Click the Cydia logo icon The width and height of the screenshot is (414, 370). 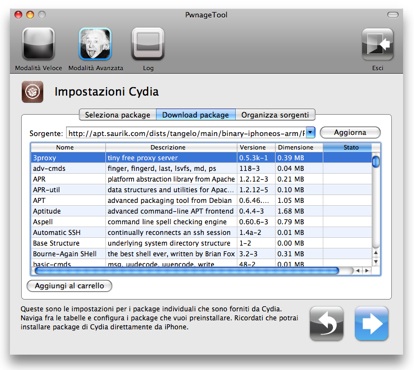coord(32,91)
